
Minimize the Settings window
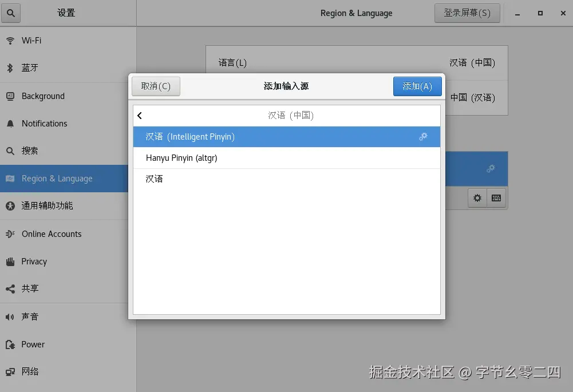(x=517, y=14)
